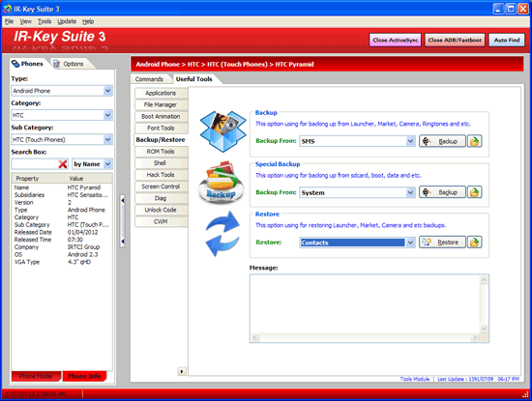Open the Shell side tab

pos(161,163)
